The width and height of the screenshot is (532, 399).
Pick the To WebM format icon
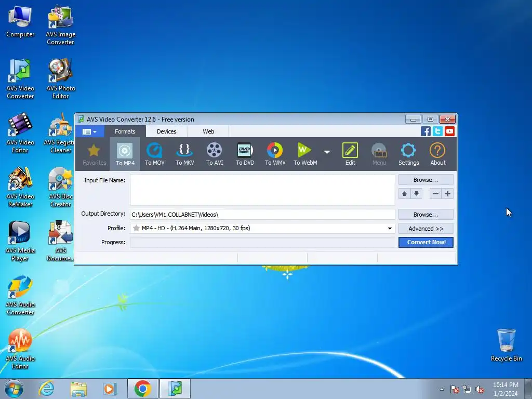coord(305,154)
